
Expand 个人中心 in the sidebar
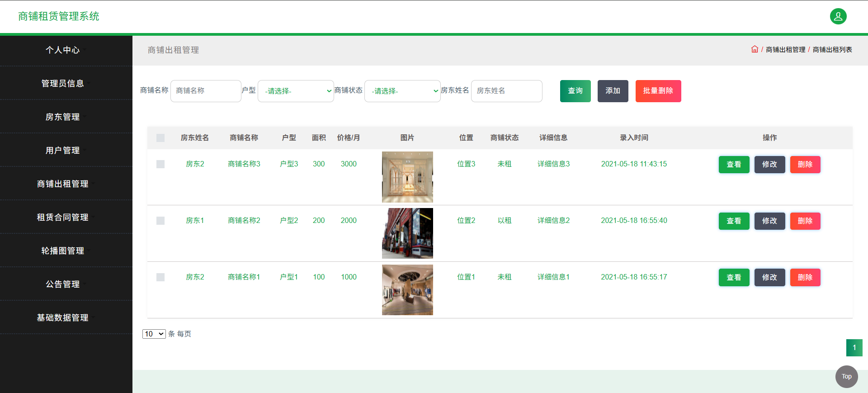62,50
